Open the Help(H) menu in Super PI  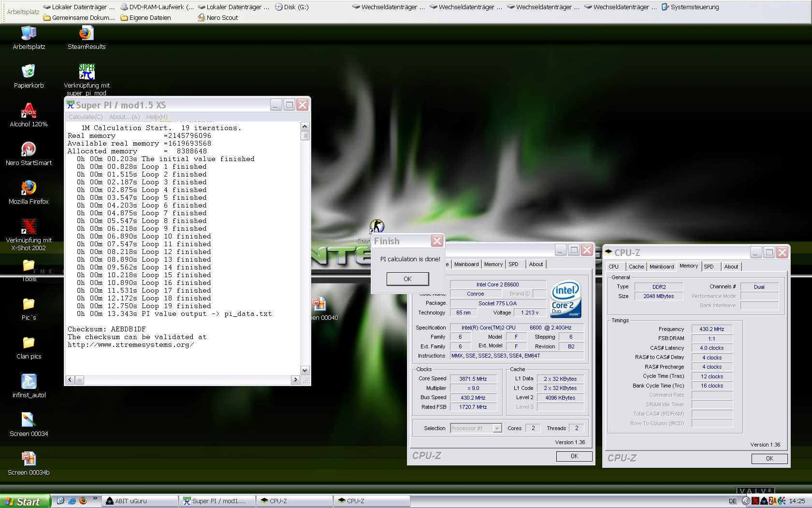tap(157, 117)
